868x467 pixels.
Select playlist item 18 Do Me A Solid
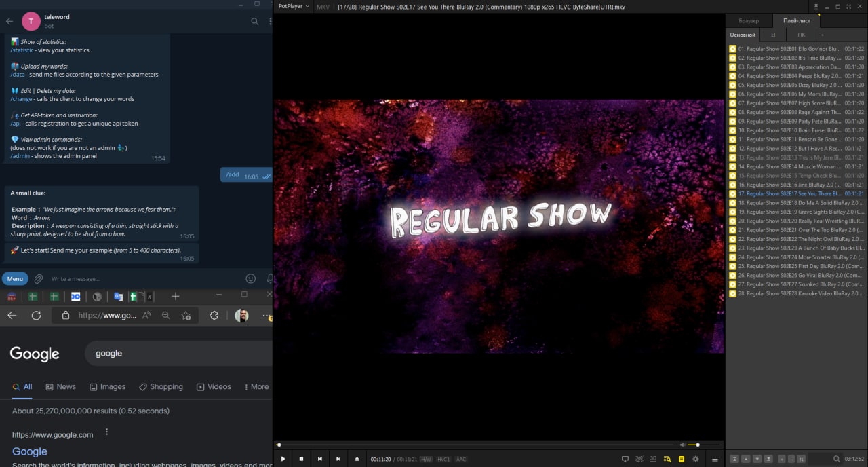(x=796, y=203)
